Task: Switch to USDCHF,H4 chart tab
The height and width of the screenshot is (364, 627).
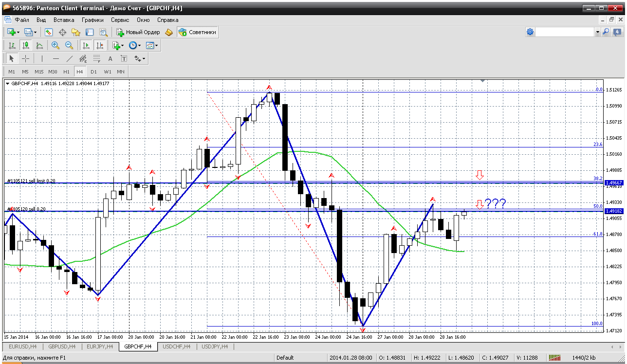Action: [177, 346]
